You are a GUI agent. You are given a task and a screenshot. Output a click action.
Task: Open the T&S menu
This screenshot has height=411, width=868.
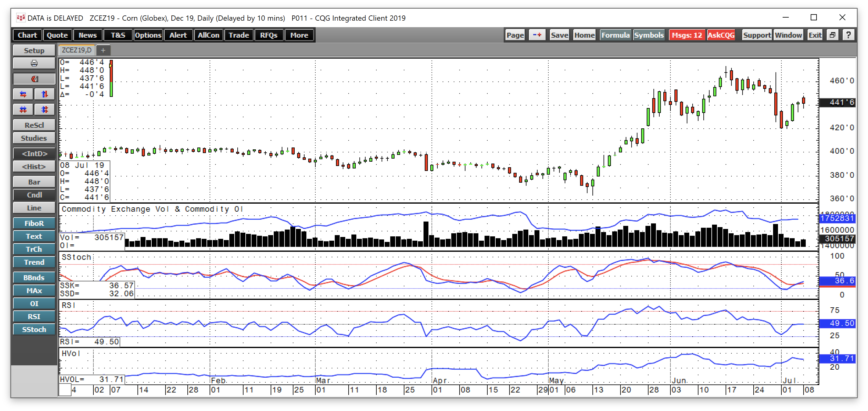[x=118, y=35]
